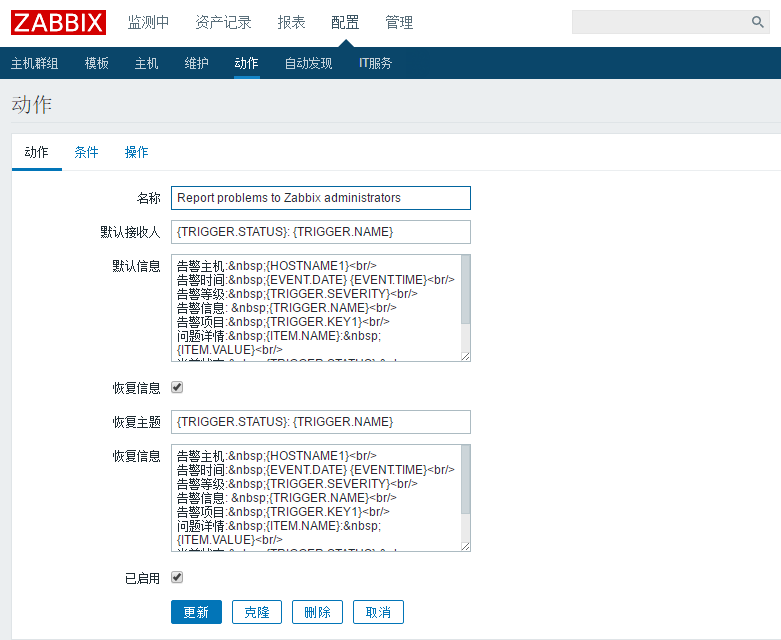Viewport: 781px width, 640px height.
Task: Go to 自动发现 submenu
Action: [x=308, y=63]
